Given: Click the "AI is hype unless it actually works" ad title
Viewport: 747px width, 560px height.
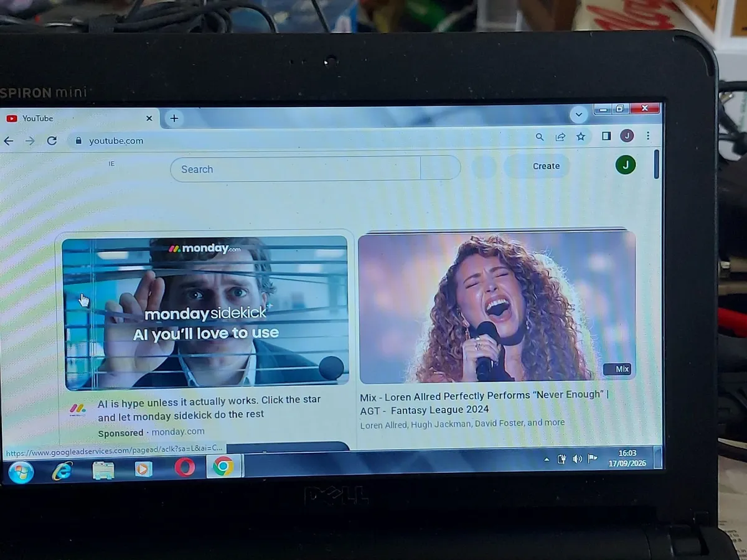Looking at the screenshot, I should click(x=209, y=407).
